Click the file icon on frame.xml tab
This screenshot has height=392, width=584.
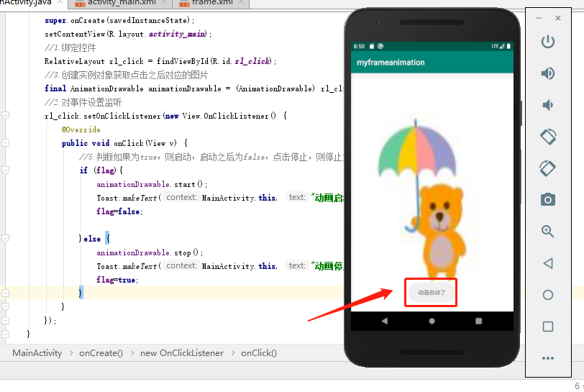pos(184,4)
